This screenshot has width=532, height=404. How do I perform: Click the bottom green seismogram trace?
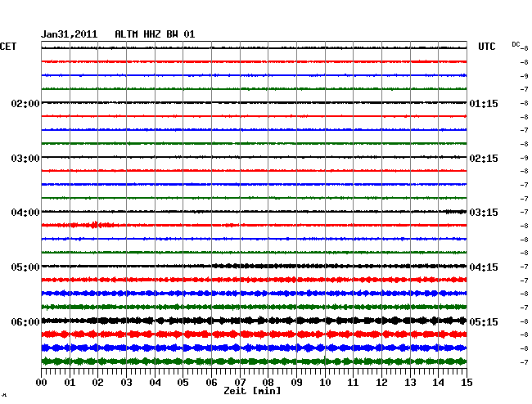(x=254, y=361)
